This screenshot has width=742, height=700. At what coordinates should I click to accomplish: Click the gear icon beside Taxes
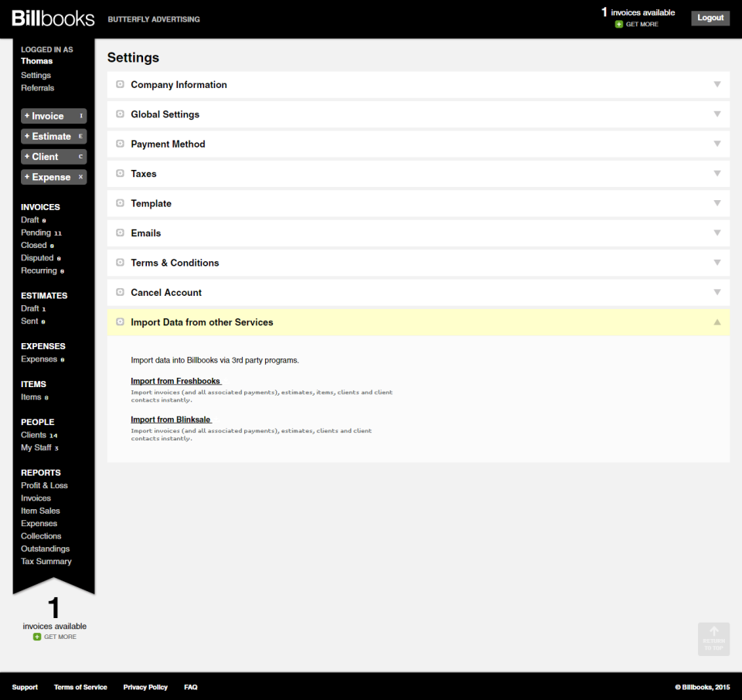click(x=120, y=174)
